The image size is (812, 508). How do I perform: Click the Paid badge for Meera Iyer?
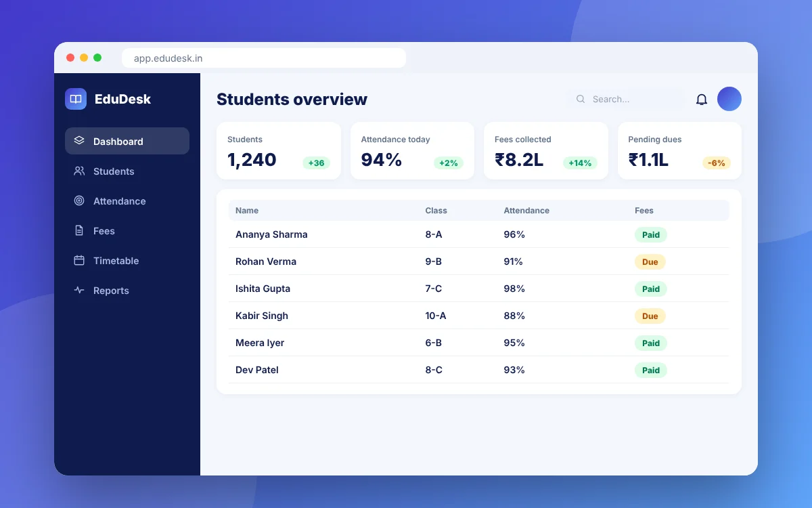(x=651, y=343)
